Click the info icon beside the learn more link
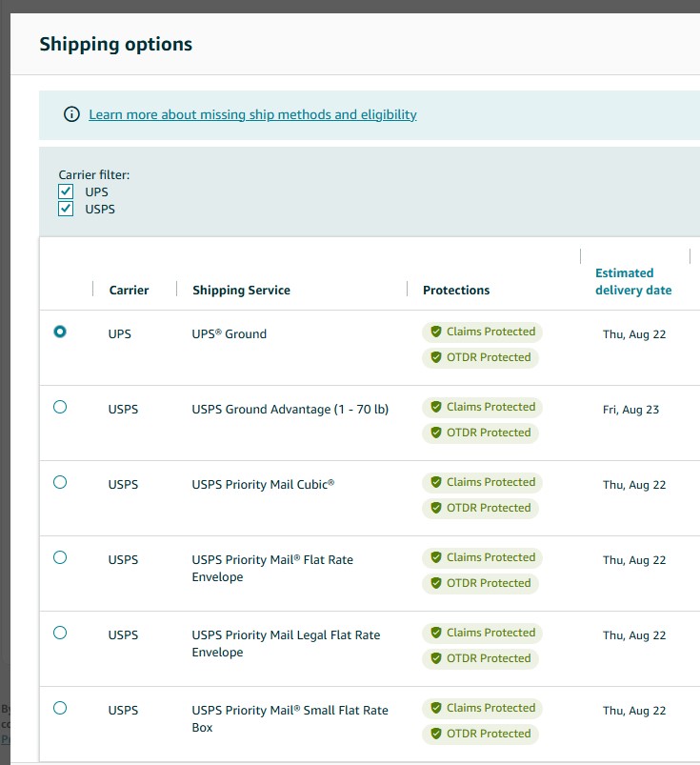Screen dimensions: 700x765 (71, 114)
